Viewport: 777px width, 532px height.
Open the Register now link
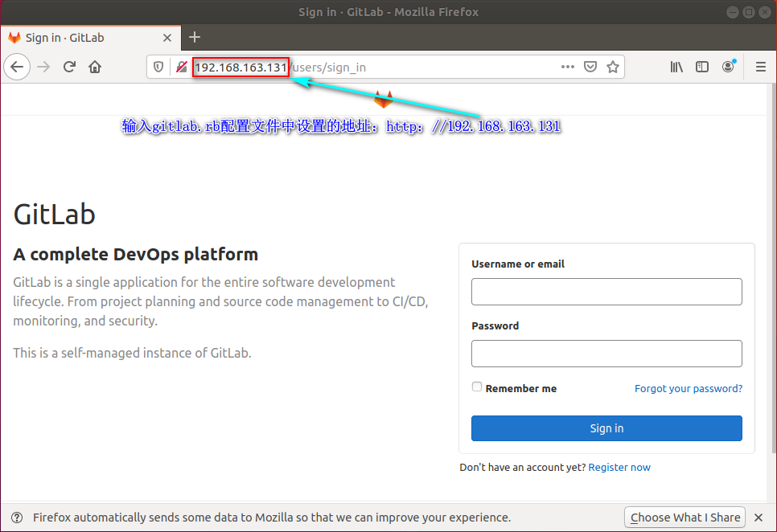619,467
